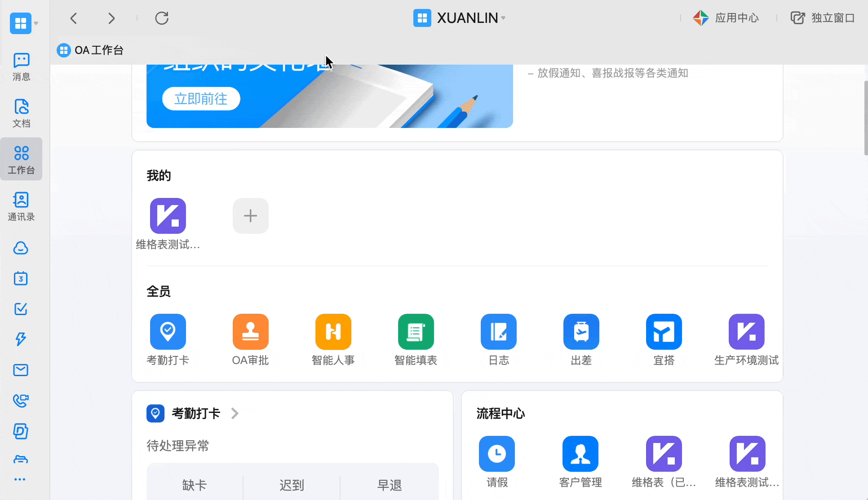Open the lightning bolt sidebar icon
The height and width of the screenshot is (500, 868).
[21, 339]
